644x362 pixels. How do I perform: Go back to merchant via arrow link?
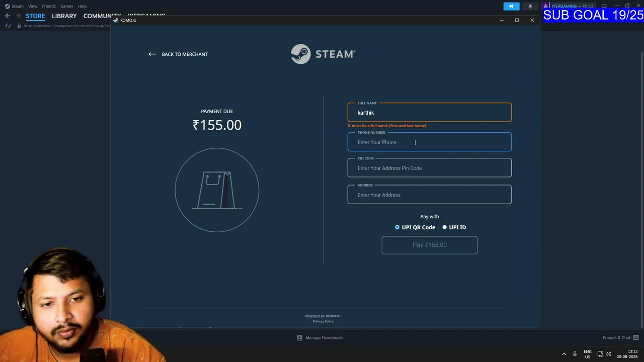pos(178,54)
